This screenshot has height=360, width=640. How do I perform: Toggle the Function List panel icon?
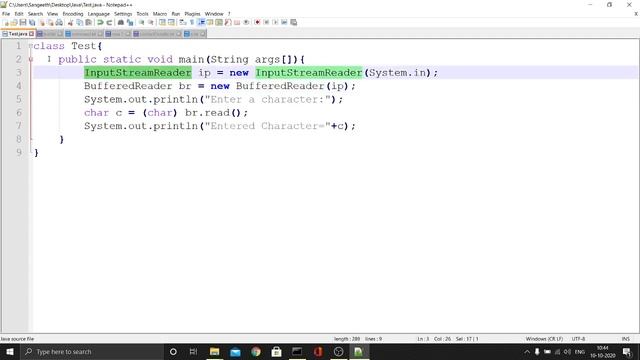coord(228,22)
